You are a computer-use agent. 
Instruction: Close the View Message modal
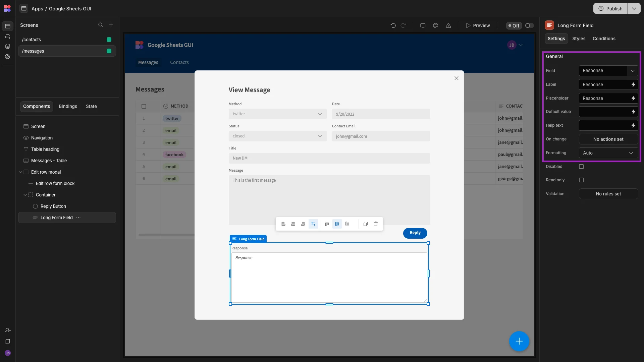click(456, 78)
